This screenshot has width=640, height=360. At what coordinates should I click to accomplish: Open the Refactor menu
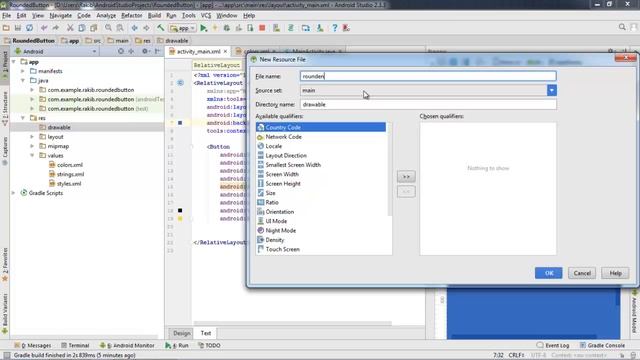tap(131, 16)
